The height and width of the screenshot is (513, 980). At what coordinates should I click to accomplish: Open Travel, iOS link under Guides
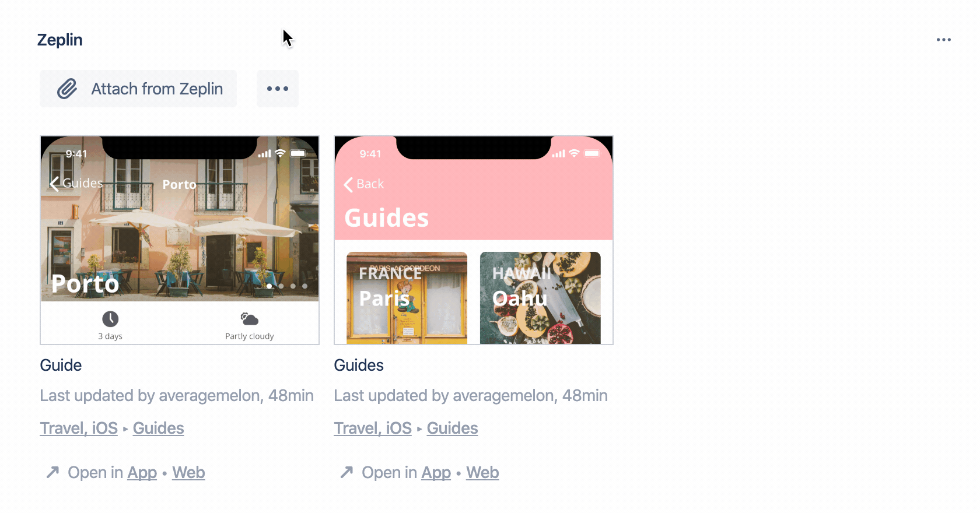(x=373, y=428)
